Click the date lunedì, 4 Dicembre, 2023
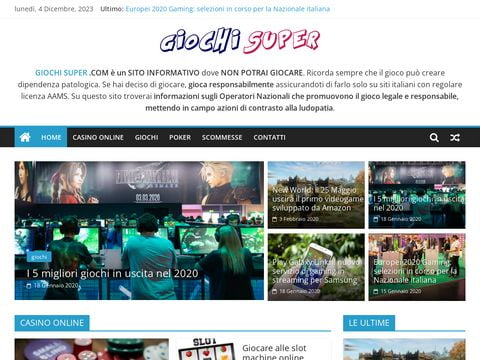 tap(54, 9)
